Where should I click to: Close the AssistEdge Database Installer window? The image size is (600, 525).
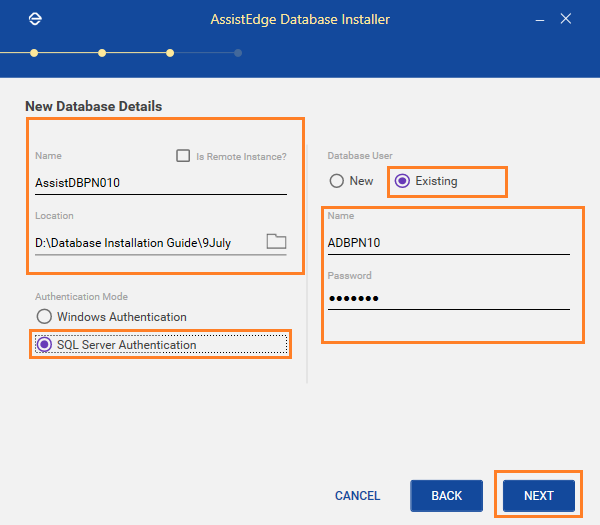566,19
